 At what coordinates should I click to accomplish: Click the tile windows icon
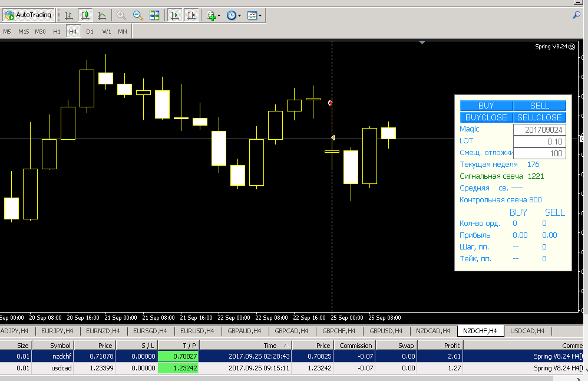pyautogui.click(x=154, y=15)
